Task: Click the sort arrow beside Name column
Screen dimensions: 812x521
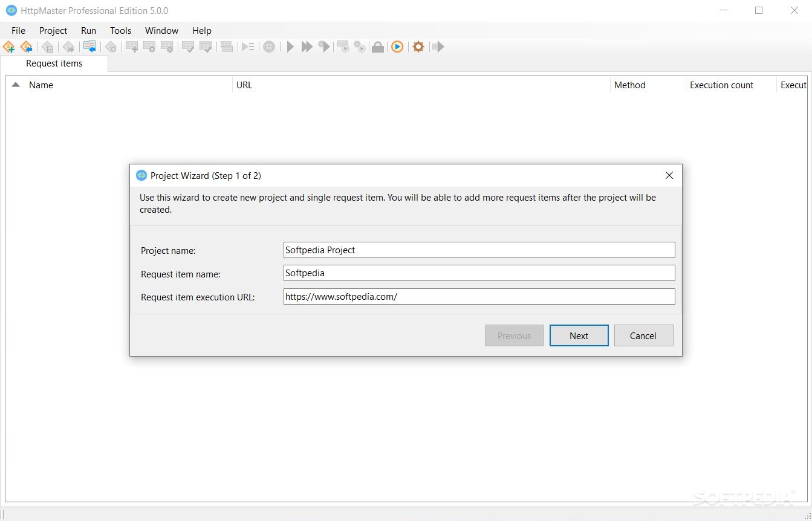Action: point(16,85)
